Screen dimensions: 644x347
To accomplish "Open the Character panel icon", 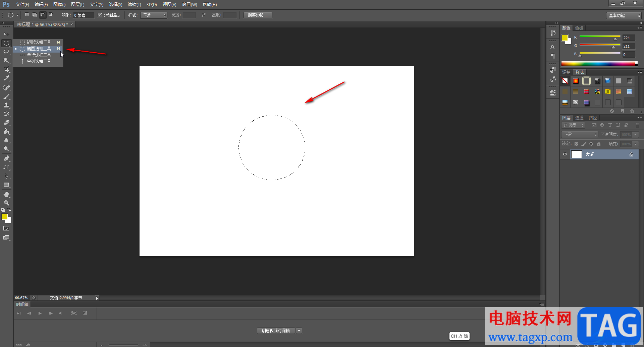I will (553, 47).
